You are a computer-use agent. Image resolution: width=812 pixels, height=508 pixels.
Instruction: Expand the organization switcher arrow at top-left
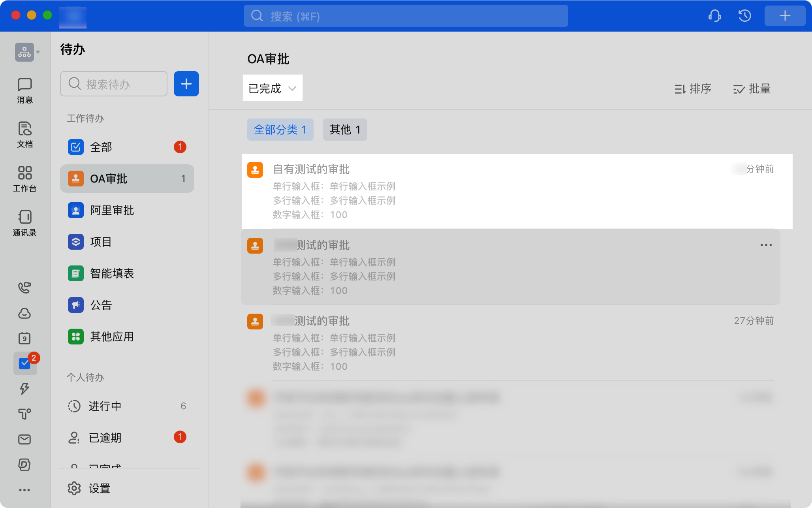pos(38,52)
